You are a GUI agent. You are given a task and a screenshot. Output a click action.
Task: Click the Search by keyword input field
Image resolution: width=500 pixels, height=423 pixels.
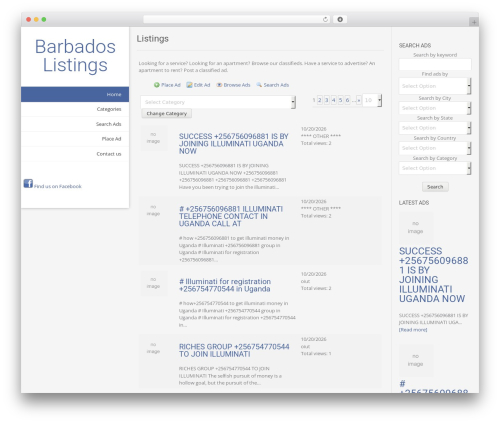pyautogui.click(x=435, y=64)
